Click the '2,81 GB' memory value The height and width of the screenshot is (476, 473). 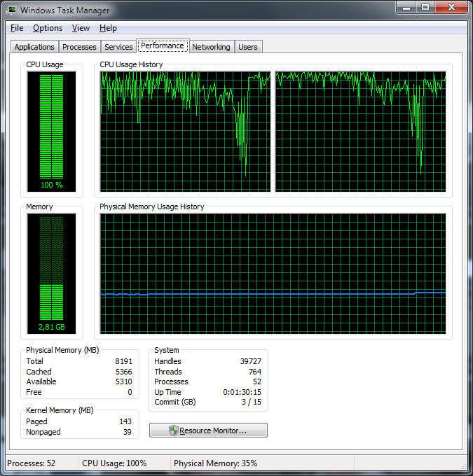click(x=52, y=327)
